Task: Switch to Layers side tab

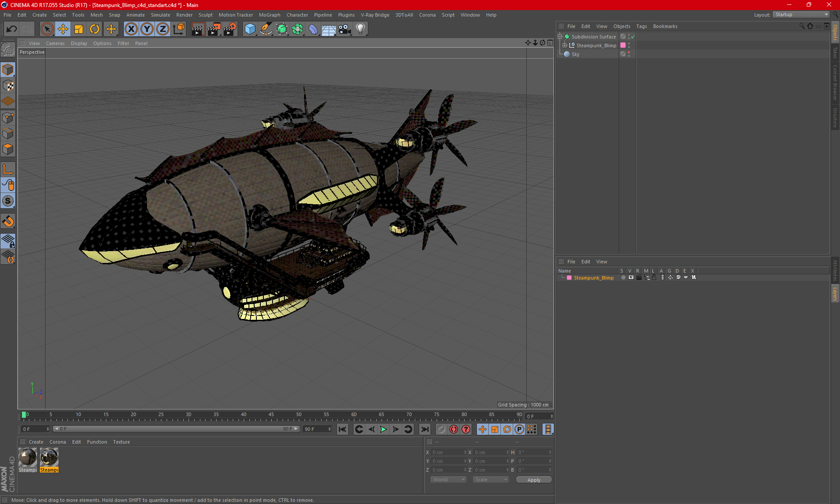Action: pyautogui.click(x=835, y=294)
